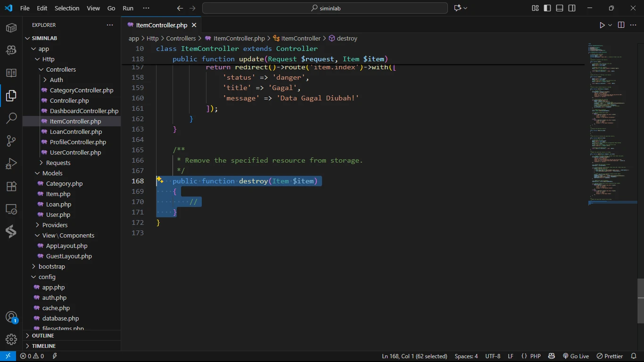
Task: Open the Manage settings gear icon
Action: click(x=11, y=339)
